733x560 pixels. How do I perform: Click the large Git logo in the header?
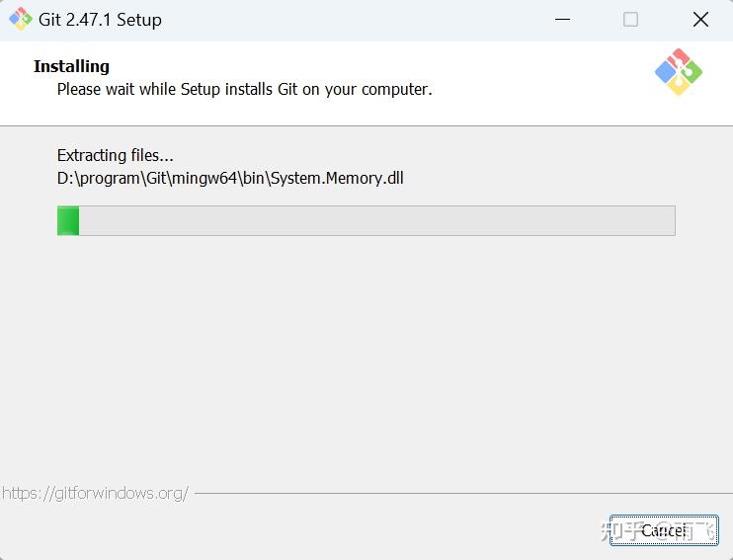(x=678, y=72)
